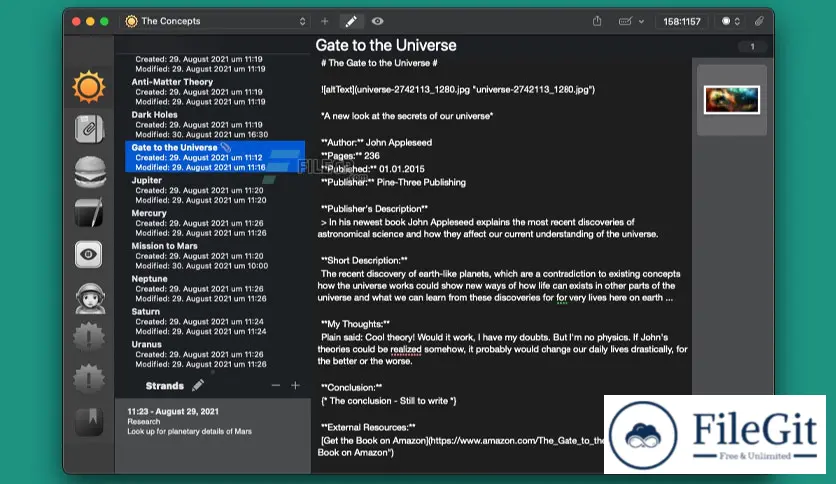This screenshot has width=836, height=484.
Task: Click the '# The Gate to the Universe #' heading line
Action: [x=379, y=63]
